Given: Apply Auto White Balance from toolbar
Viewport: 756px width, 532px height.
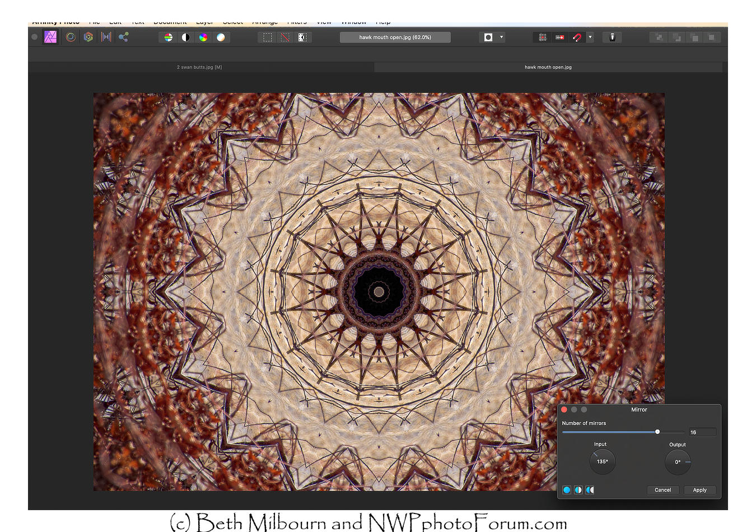Looking at the screenshot, I should pos(221,38).
